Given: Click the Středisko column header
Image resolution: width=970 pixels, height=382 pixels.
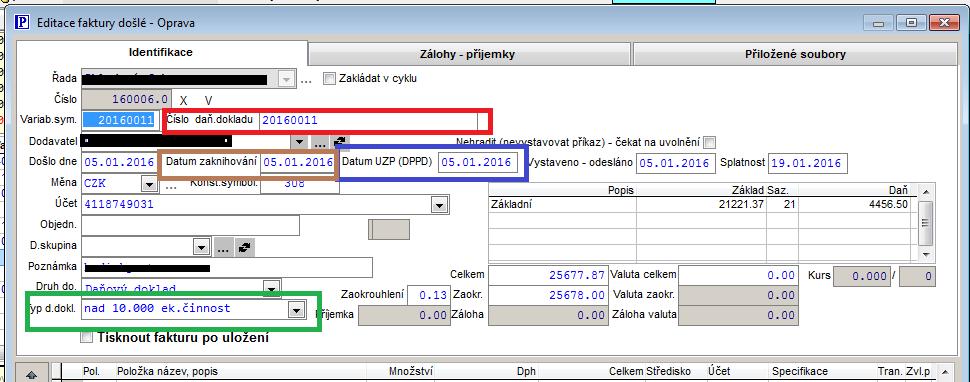Looking at the screenshot, I should (669, 371).
